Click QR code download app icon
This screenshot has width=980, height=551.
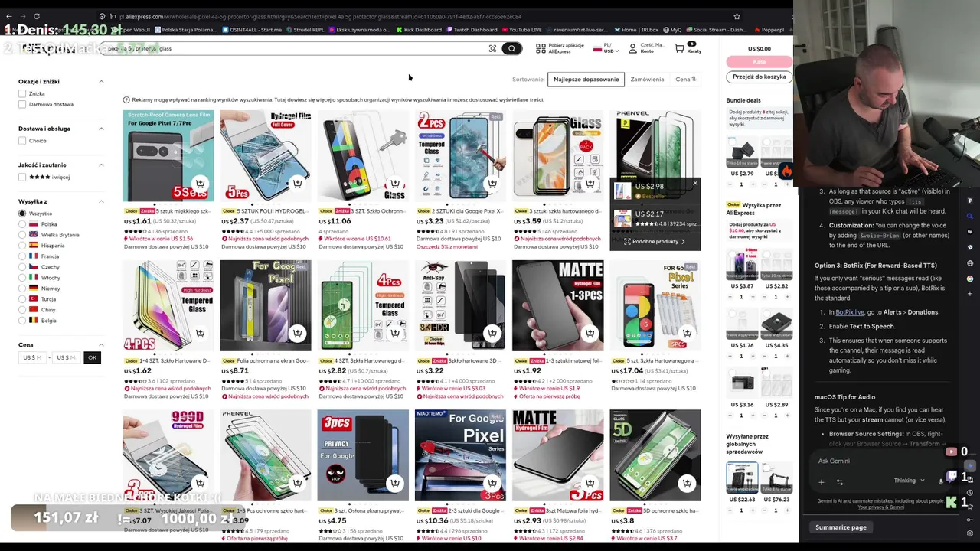click(541, 48)
